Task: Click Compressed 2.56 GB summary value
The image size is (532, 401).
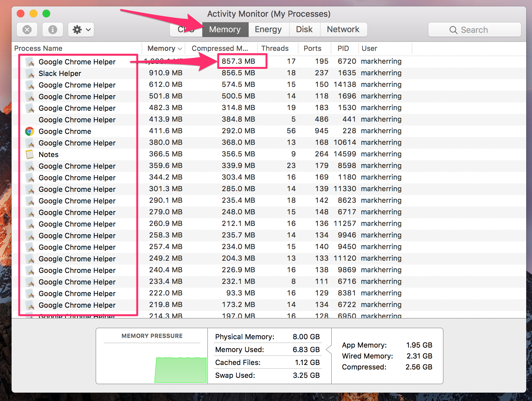Action: pos(419,367)
